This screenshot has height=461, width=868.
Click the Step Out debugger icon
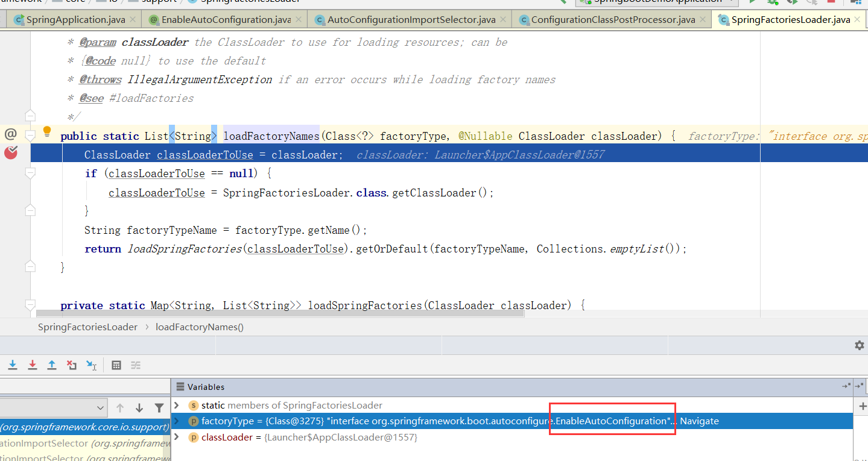pos(52,365)
